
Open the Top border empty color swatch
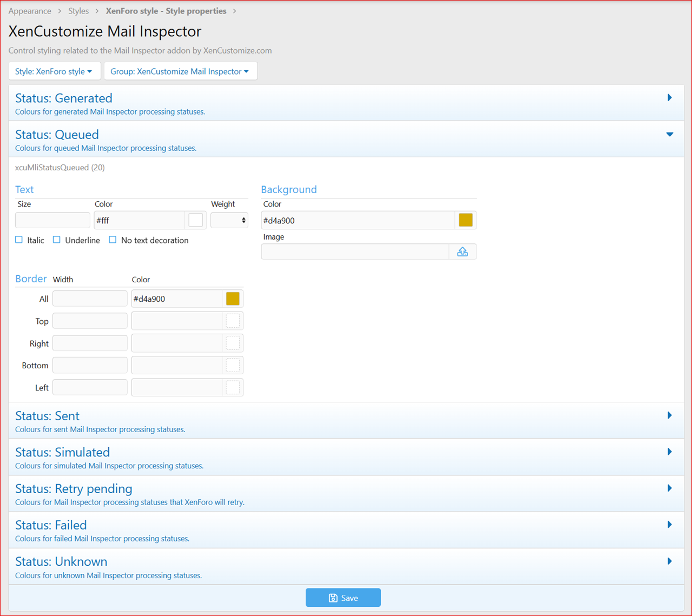click(x=233, y=321)
